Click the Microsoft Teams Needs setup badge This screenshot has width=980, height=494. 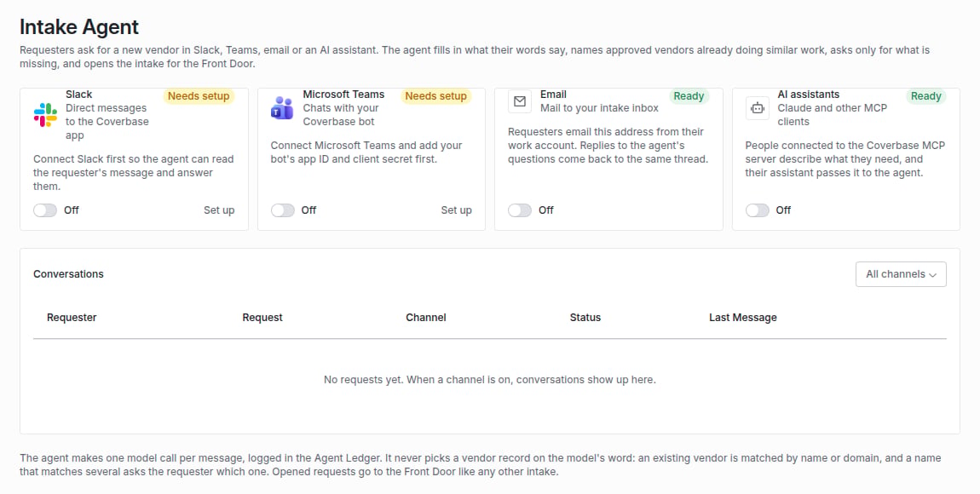point(435,96)
